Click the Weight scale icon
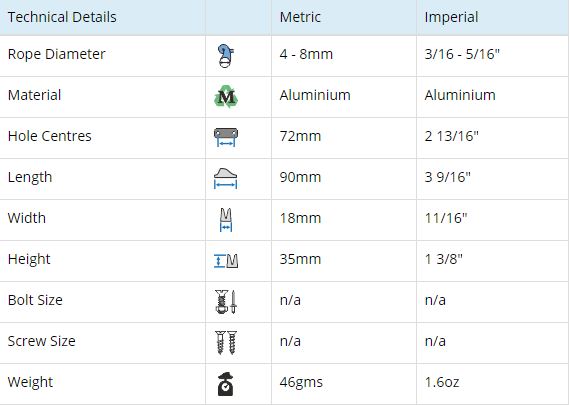570x405 pixels. tap(226, 384)
